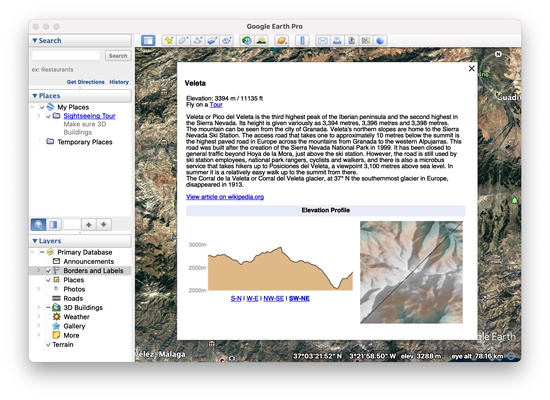Click inside the search text field
Viewport: 550px width, 400px height.
(x=66, y=56)
